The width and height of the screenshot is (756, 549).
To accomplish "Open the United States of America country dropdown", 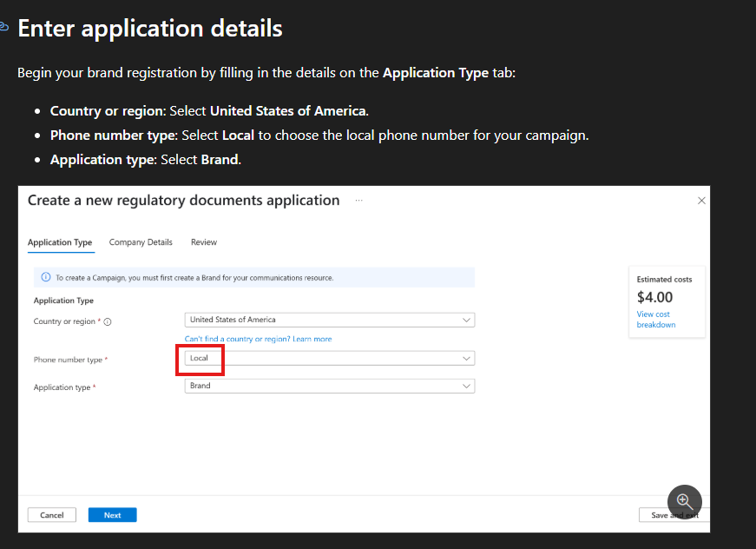I will pos(330,320).
